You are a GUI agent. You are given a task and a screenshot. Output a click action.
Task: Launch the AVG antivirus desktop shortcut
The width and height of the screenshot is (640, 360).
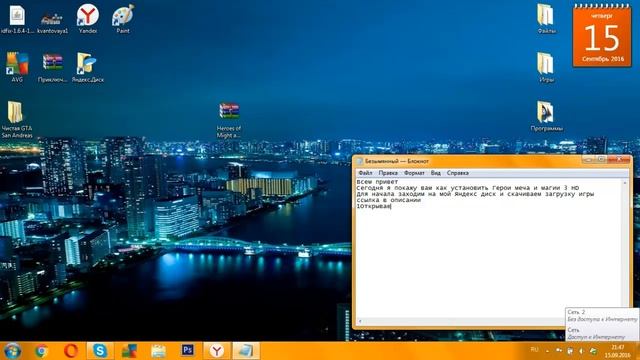17,67
